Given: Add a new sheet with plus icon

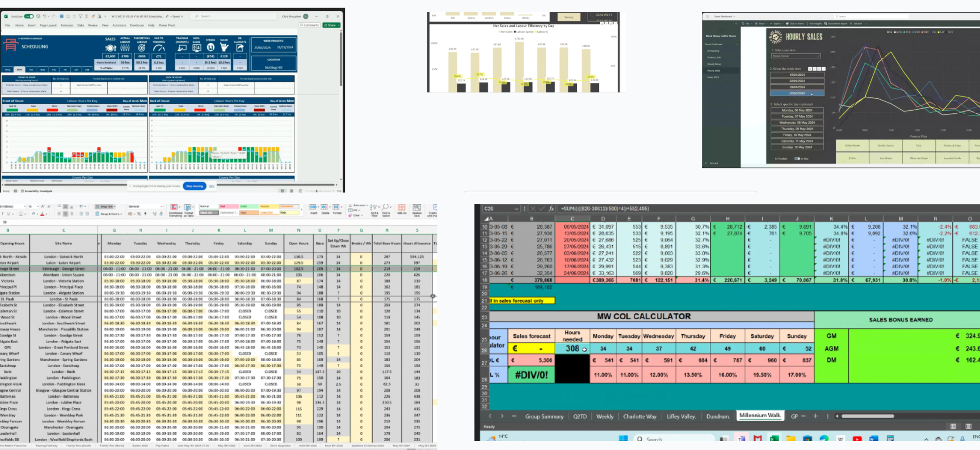Looking at the screenshot, I should pyautogui.click(x=815, y=416).
